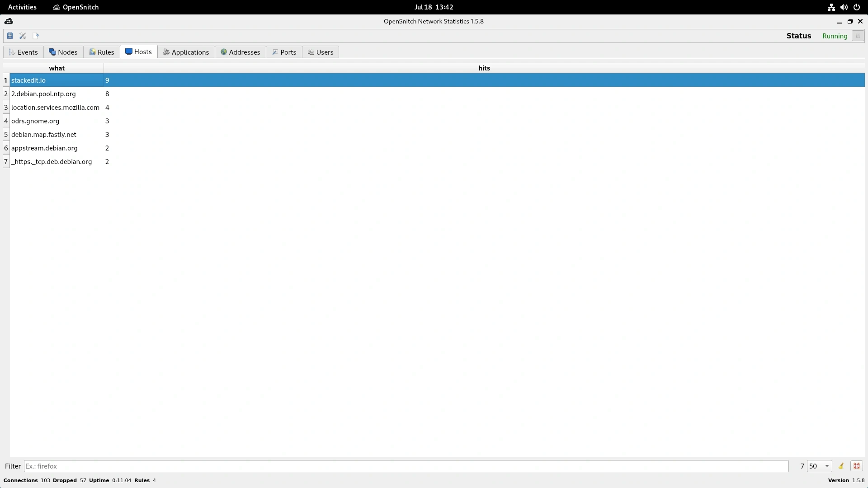The width and height of the screenshot is (868, 488).
Task: Focus the Filter text input field
Action: tap(406, 466)
